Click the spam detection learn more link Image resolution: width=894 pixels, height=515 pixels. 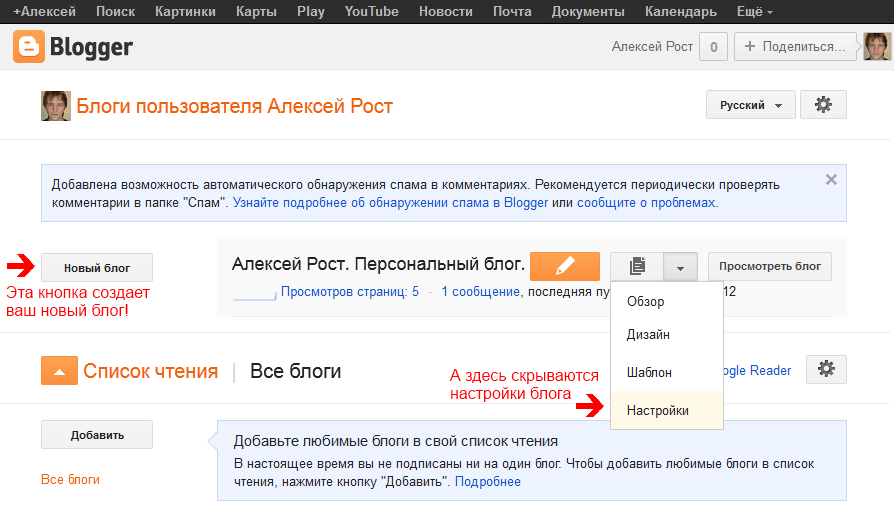click(391, 203)
